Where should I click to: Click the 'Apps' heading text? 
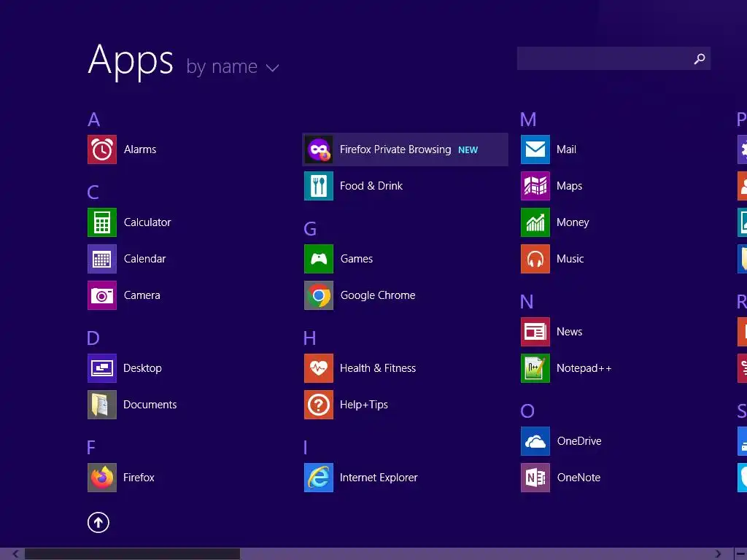pyautogui.click(x=131, y=61)
